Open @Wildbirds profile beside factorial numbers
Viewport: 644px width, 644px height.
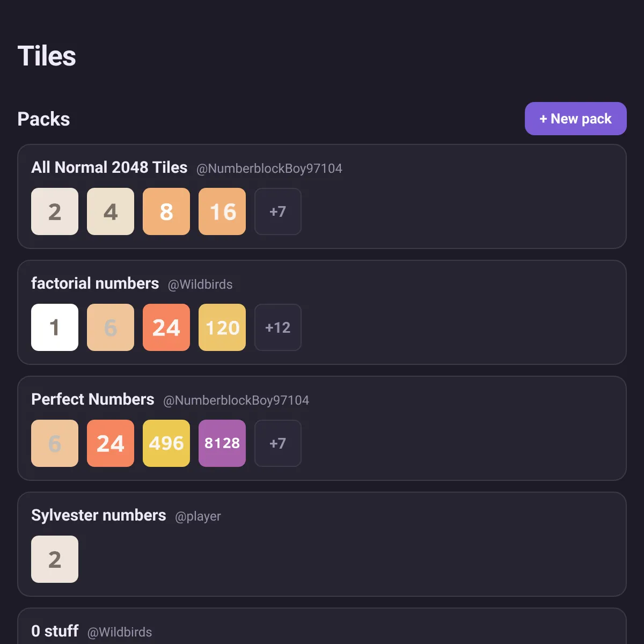[x=200, y=284]
